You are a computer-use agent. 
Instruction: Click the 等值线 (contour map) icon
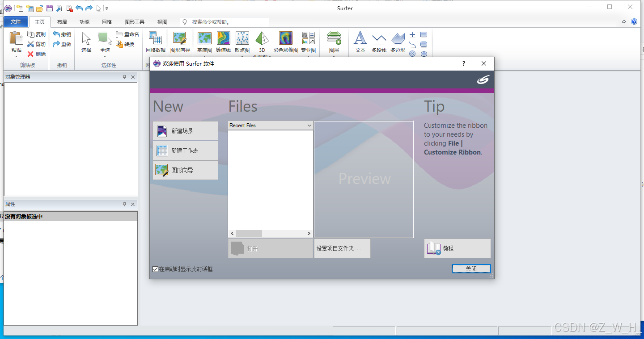[x=223, y=38]
